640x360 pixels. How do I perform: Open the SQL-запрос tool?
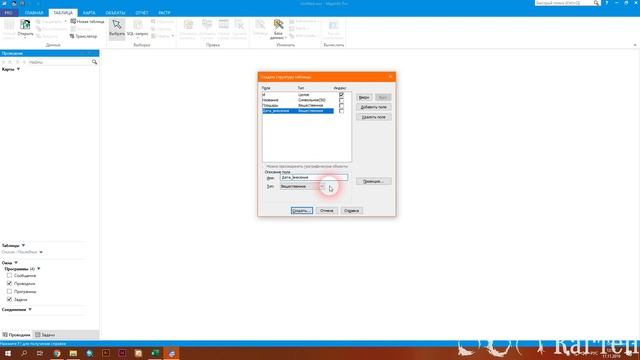(x=138, y=28)
